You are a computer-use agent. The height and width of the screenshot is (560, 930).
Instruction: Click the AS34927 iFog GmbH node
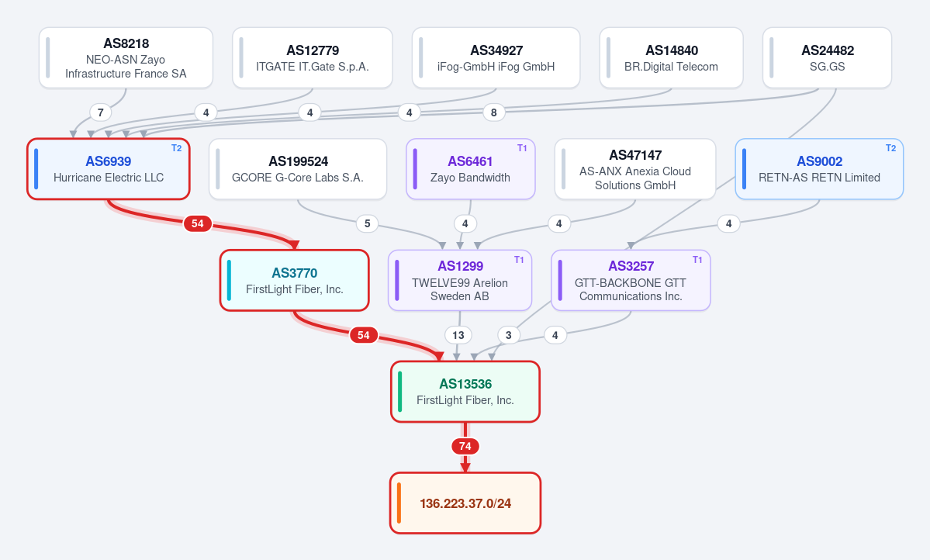(x=496, y=57)
